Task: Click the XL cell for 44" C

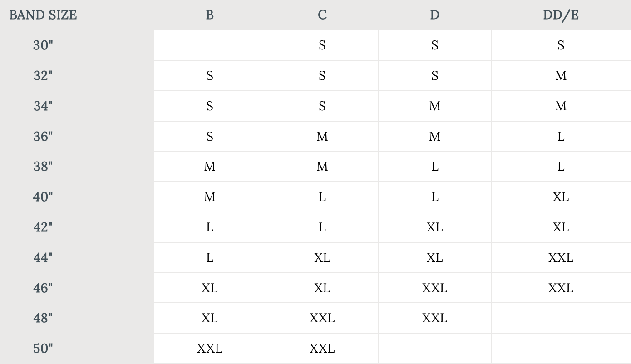Action: pos(322,258)
